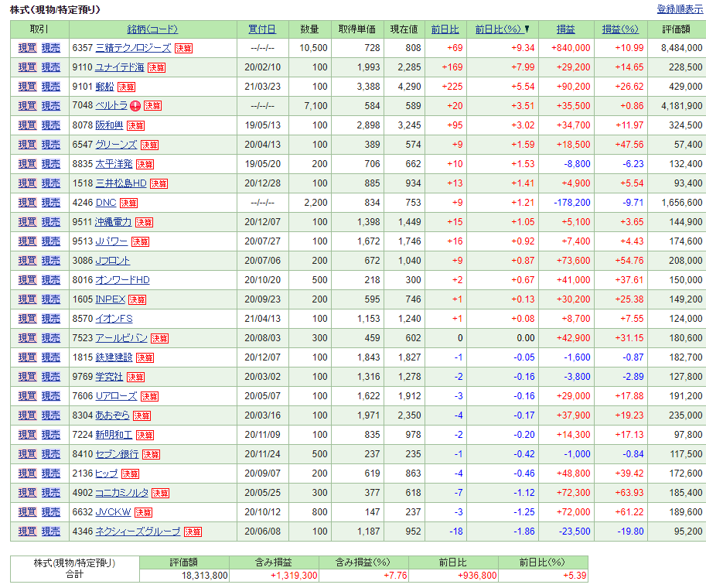Sort the table by 前日比 header
Screen dimensions: 706x588
(x=445, y=29)
